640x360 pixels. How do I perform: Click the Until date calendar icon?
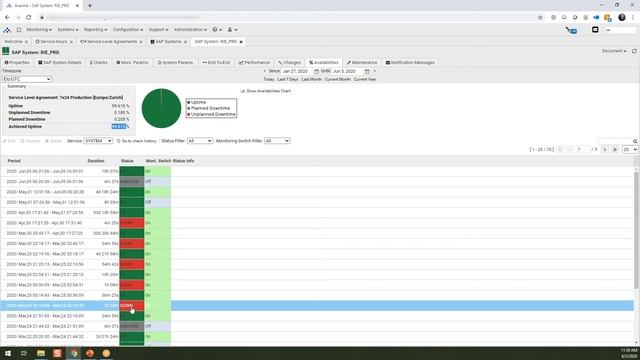click(367, 71)
